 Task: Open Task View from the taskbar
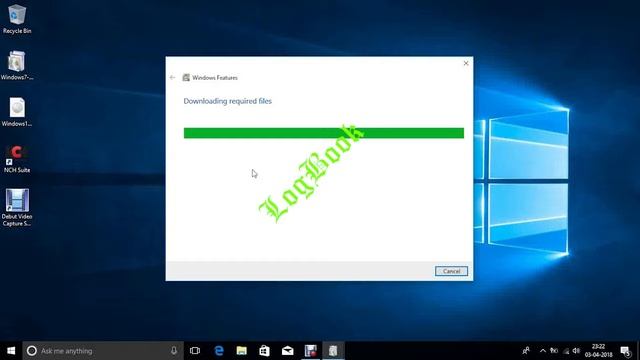click(195, 351)
